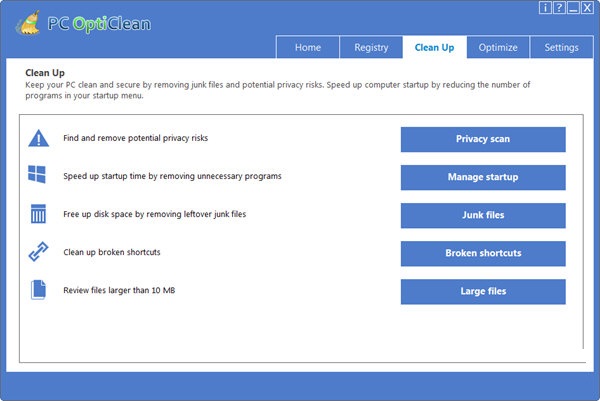This screenshot has height=401, width=600.
Task: Click the junk files trash bin icon
Action: point(38,214)
